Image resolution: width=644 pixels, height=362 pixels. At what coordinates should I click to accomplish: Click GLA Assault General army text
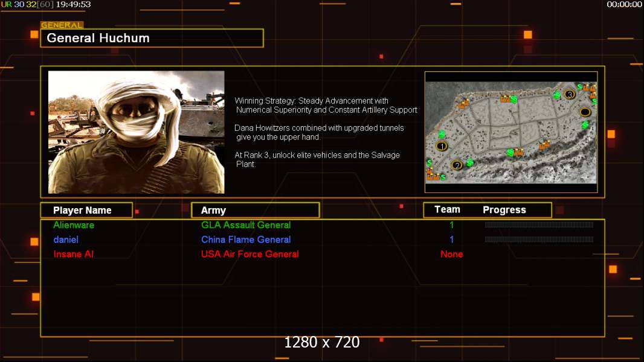(246, 224)
